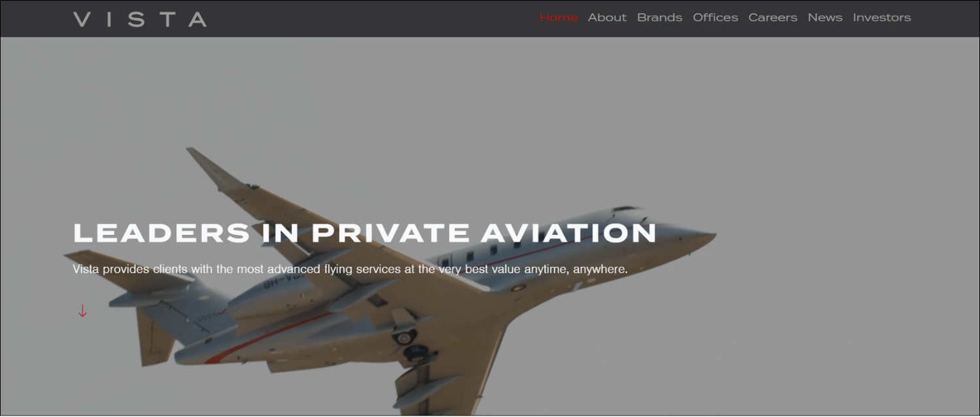The width and height of the screenshot is (980, 417).
Task: Click the Vista tagline paragraph text
Action: point(350,269)
